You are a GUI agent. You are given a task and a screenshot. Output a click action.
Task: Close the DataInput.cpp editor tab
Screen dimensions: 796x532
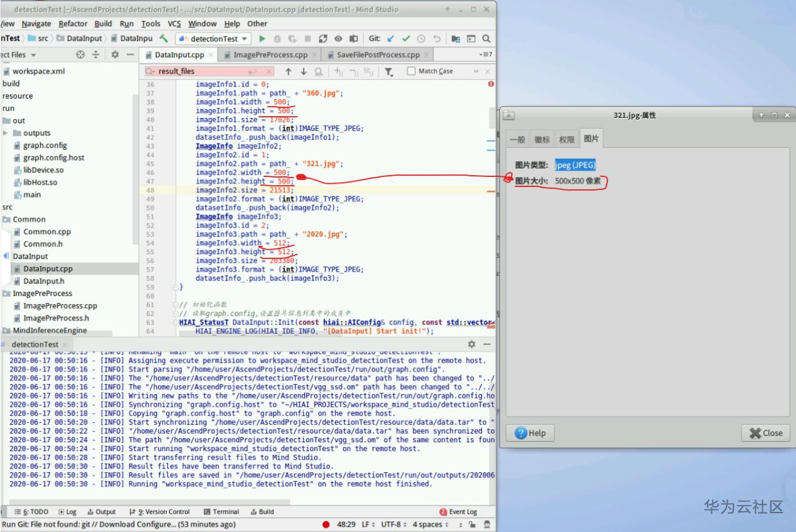tap(211, 55)
